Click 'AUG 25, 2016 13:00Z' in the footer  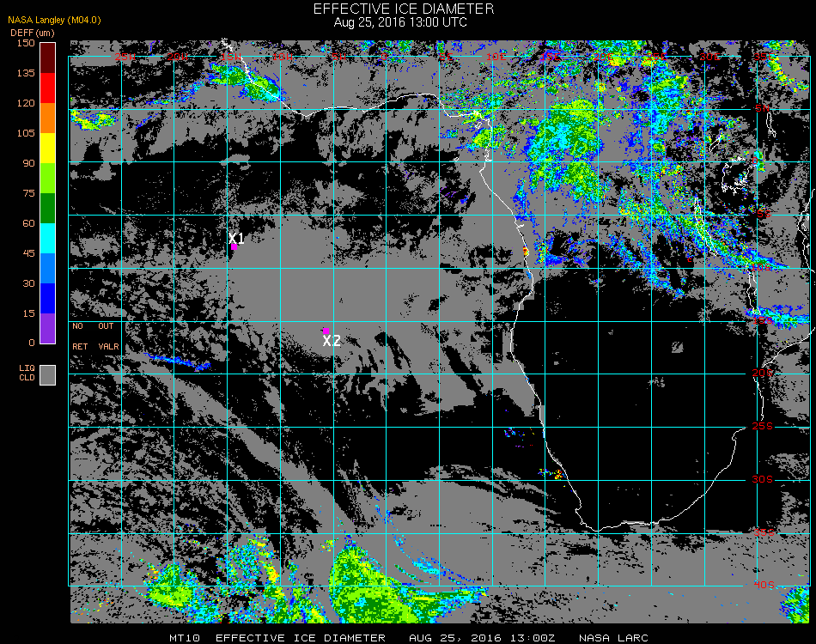(x=482, y=638)
